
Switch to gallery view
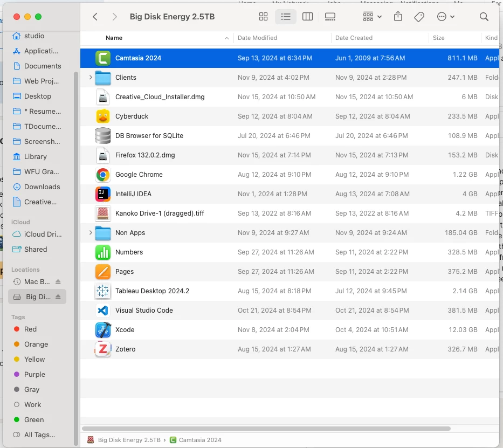point(330,17)
